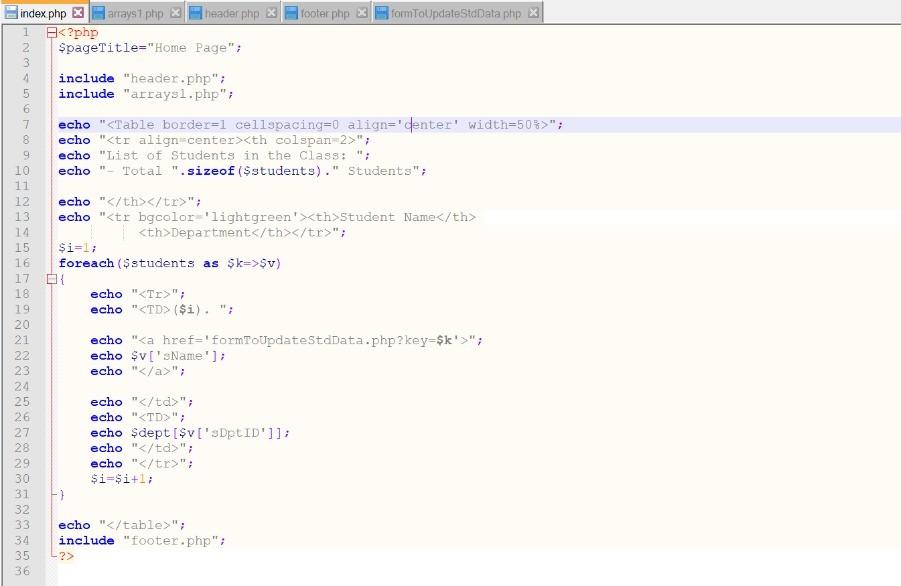
Task: Click the save-disk icon on index.php tab
Action: 11,13
